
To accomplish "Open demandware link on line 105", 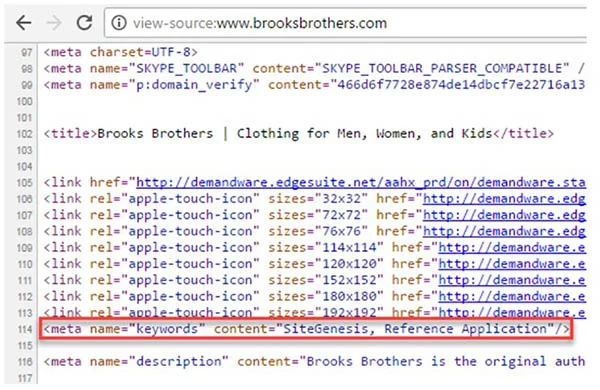I will tap(361, 183).
